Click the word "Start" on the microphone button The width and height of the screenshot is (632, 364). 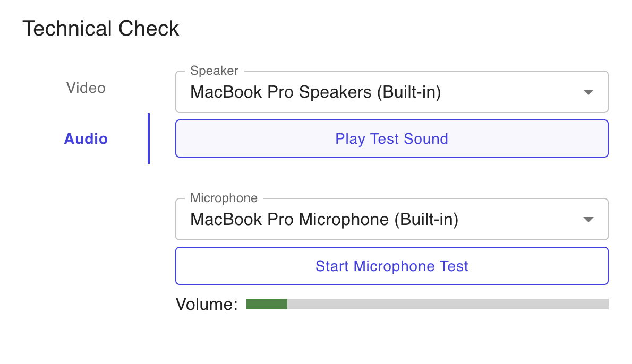click(332, 266)
